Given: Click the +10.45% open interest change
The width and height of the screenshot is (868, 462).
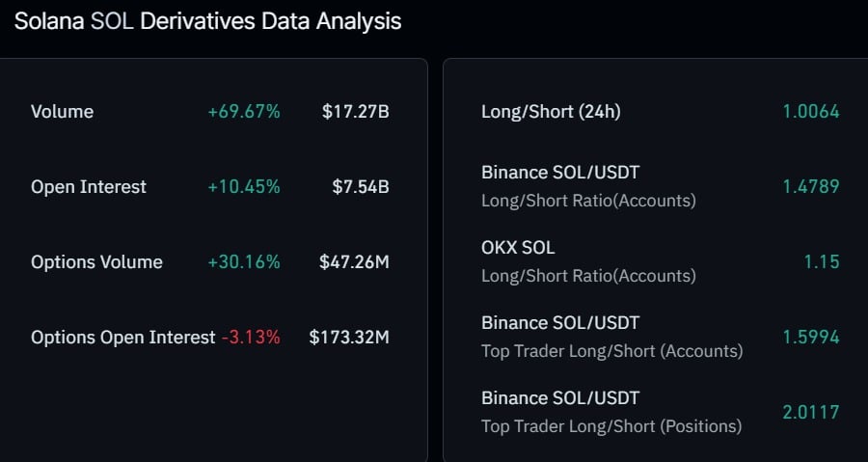Looking at the screenshot, I should pos(244,187).
